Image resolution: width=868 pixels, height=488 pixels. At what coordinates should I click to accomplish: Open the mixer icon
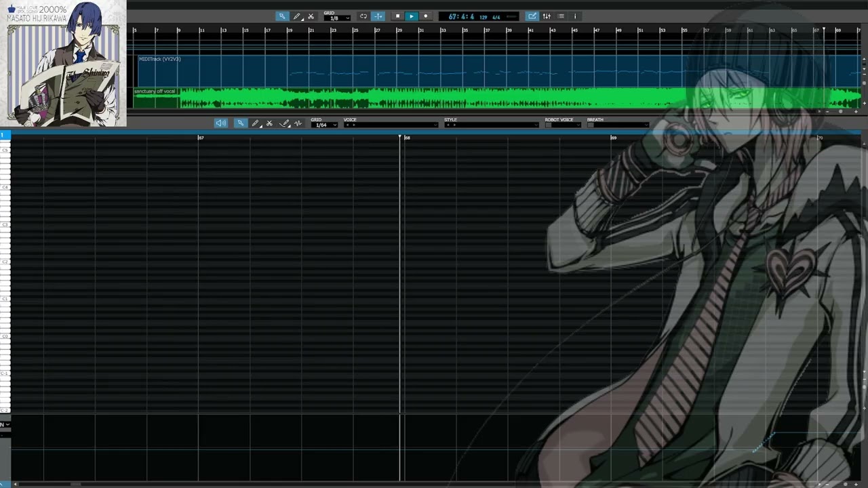tap(547, 16)
